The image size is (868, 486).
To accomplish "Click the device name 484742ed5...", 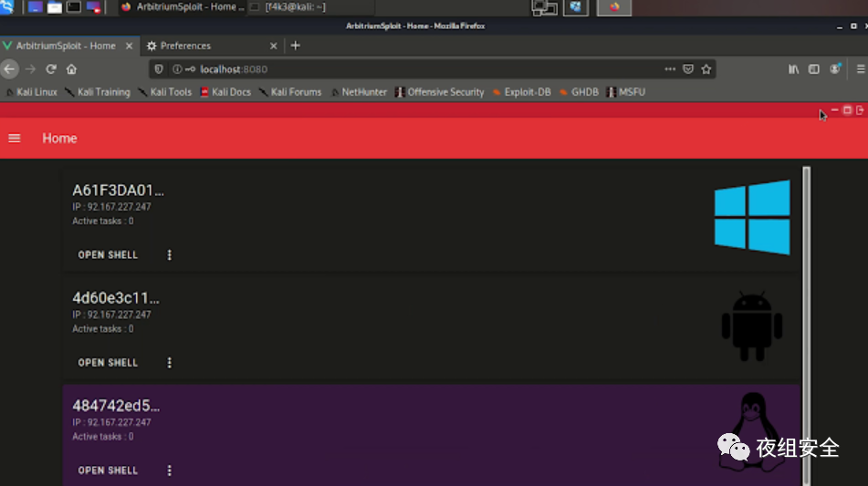I will click(x=116, y=405).
